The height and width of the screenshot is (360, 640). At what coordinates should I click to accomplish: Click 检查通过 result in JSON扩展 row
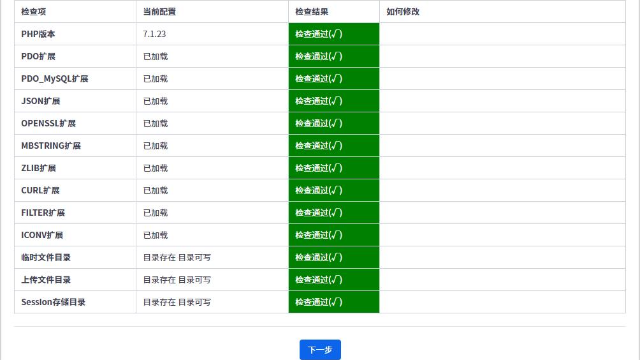(x=319, y=101)
